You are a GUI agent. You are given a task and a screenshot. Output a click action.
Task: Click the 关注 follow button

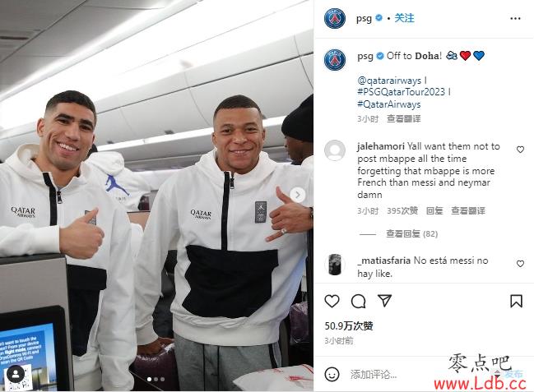point(404,18)
